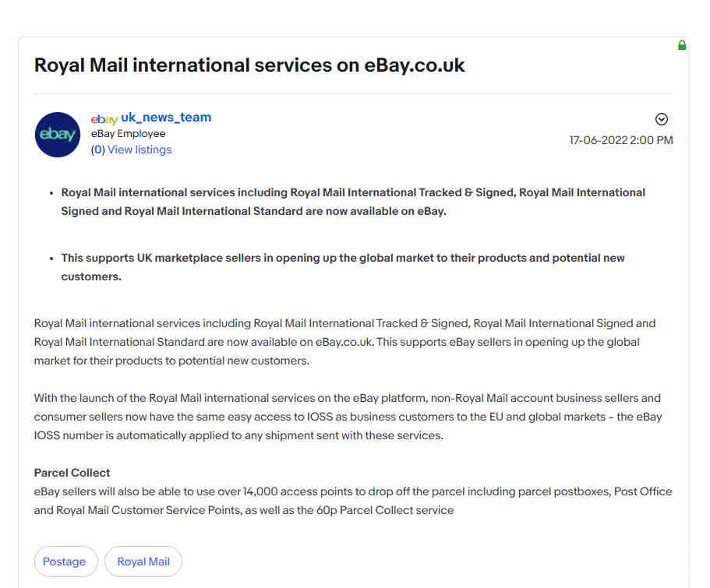Click the View listings link
The image size is (710, 588).
pos(140,150)
